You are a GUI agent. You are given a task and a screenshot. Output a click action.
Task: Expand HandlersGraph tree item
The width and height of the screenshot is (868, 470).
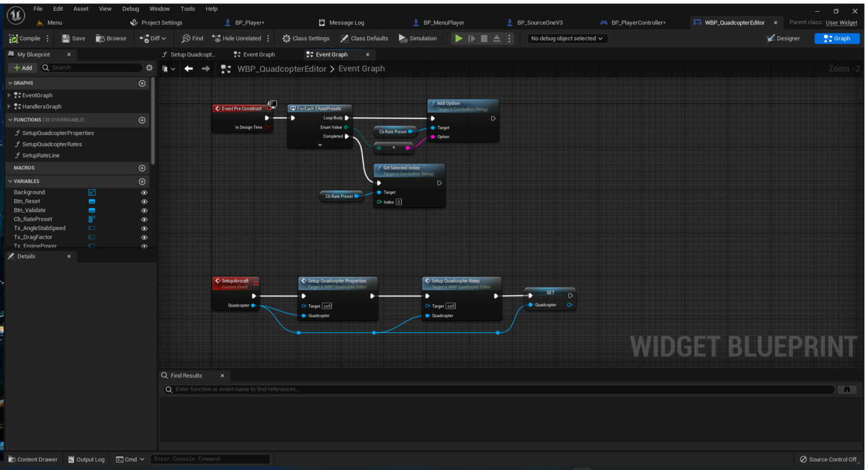pyautogui.click(x=9, y=106)
